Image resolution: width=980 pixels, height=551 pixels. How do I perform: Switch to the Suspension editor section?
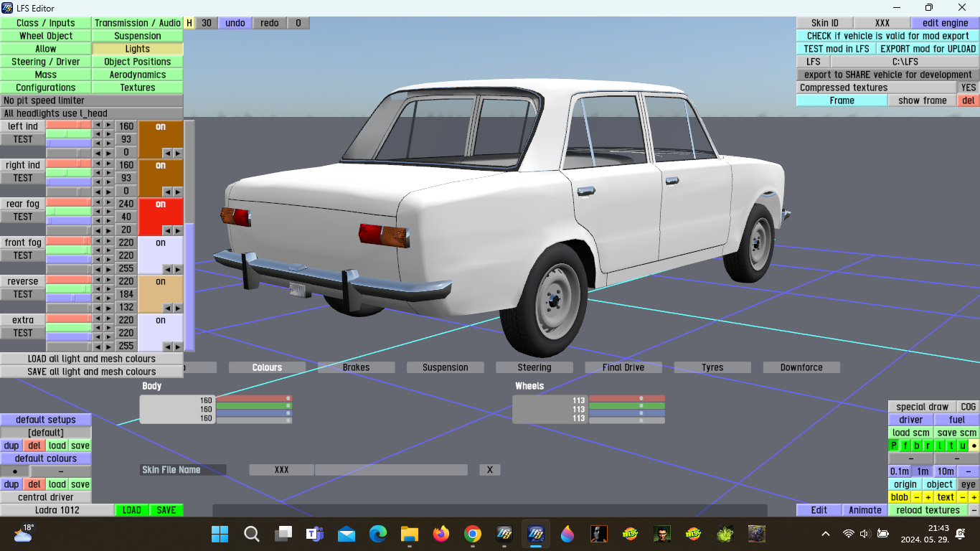pyautogui.click(x=138, y=36)
